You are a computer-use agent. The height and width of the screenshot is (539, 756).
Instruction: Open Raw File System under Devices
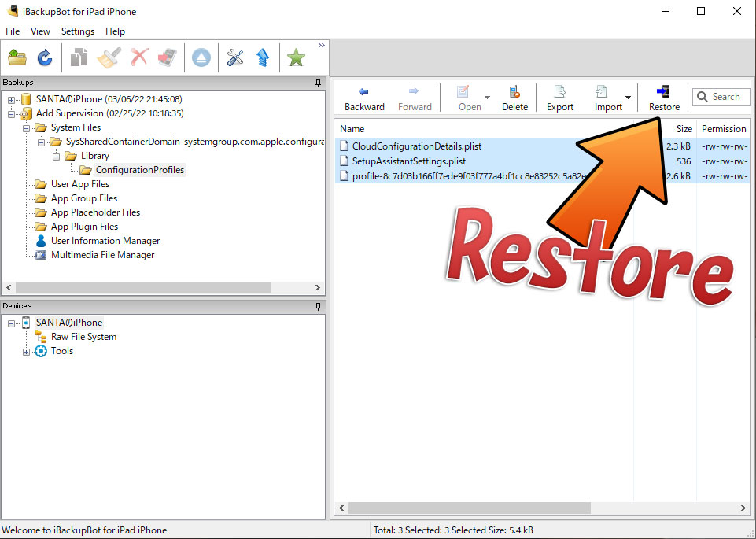[x=84, y=337]
